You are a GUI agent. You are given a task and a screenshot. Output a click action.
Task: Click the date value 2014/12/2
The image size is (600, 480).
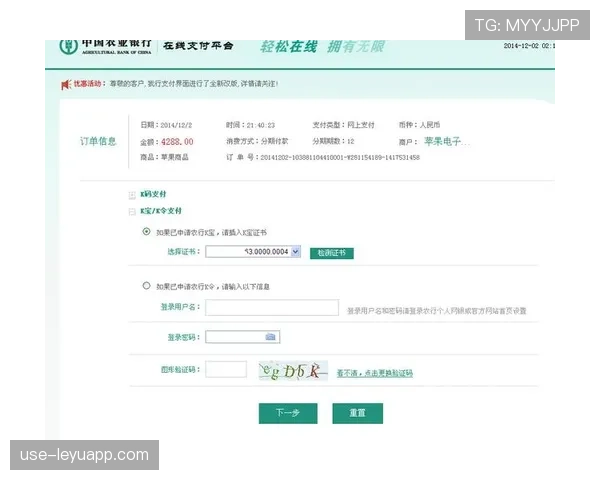coord(176,125)
